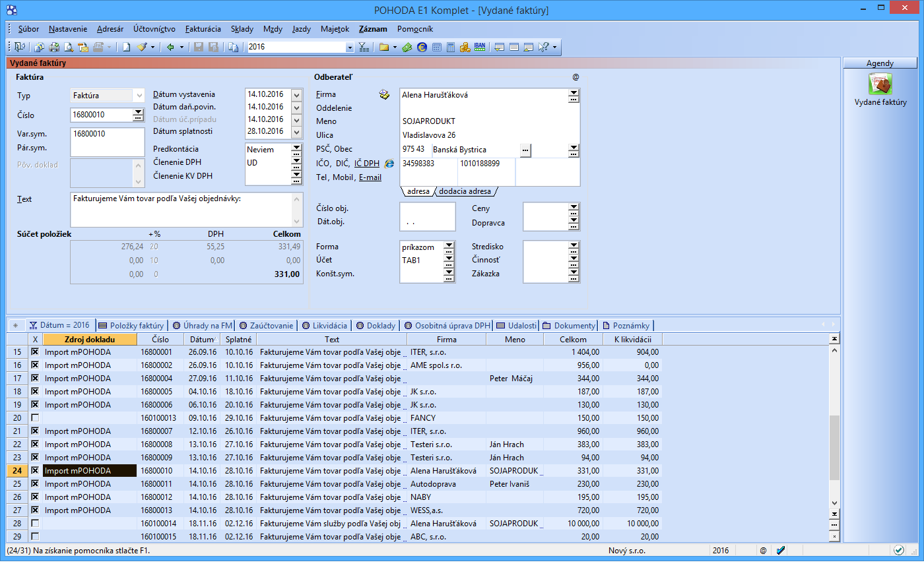Click the copy documents icon
This screenshot has height=583, width=924.
233,47
